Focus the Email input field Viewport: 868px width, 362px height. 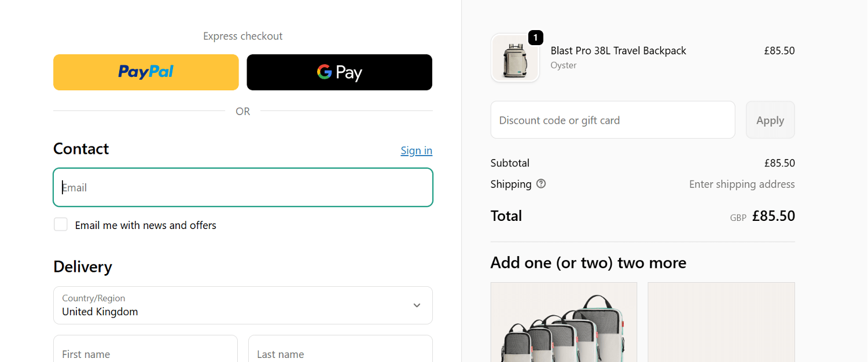tap(242, 187)
